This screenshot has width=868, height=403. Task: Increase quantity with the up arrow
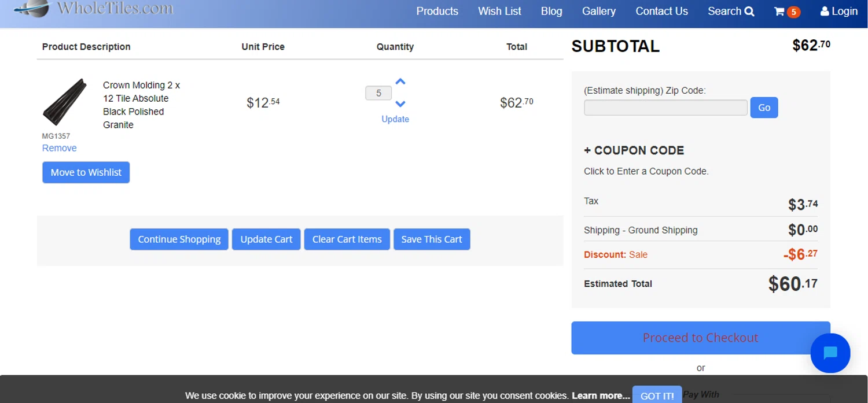pos(400,82)
